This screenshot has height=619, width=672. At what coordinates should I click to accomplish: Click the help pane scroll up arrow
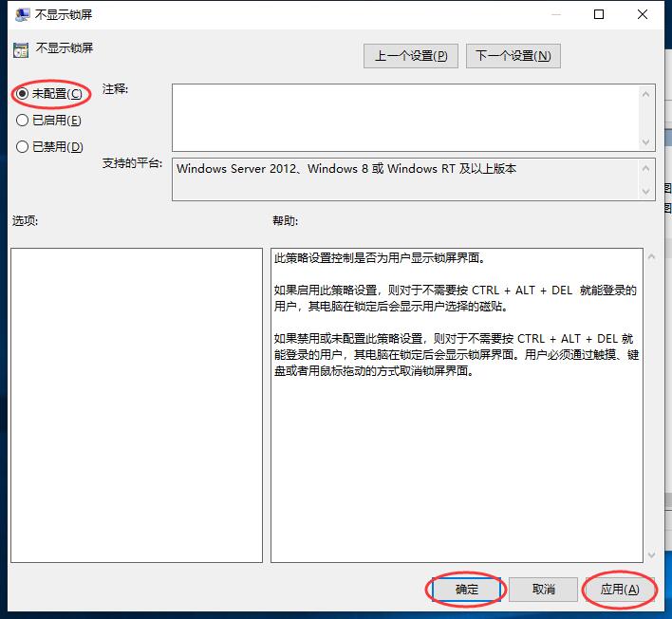(x=651, y=256)
